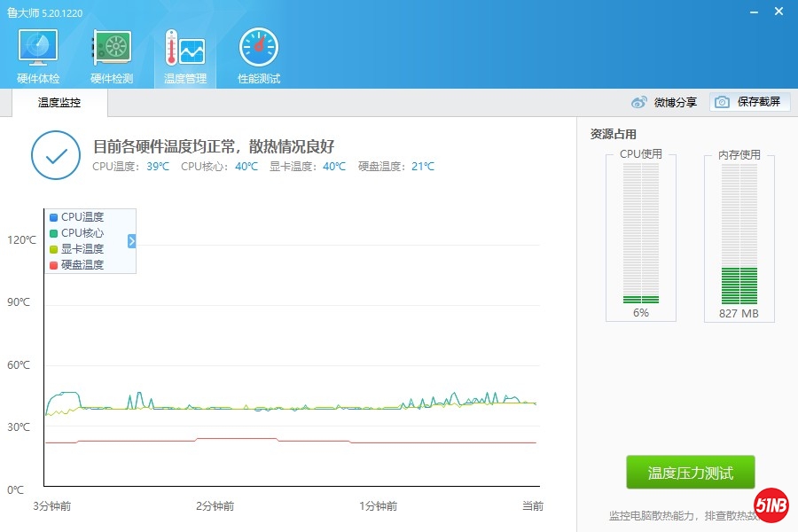The image size is (798, 532).
Task: Click the camera icon in 保存截屏
Action: [x=723, y=103]
